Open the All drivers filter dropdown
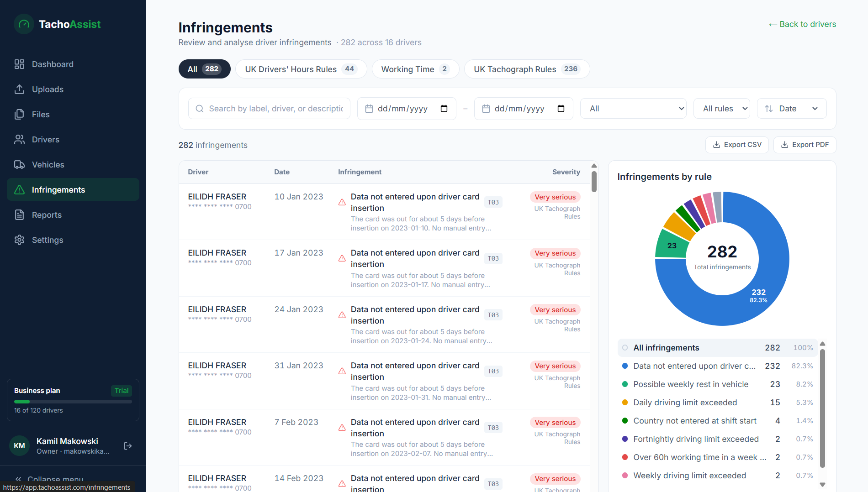This screenshot has width=868, height=492. 633,109
